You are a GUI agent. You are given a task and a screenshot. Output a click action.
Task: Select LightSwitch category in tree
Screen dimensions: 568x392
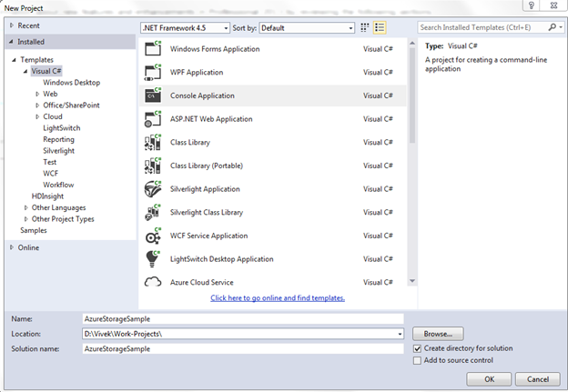point(62,128)
